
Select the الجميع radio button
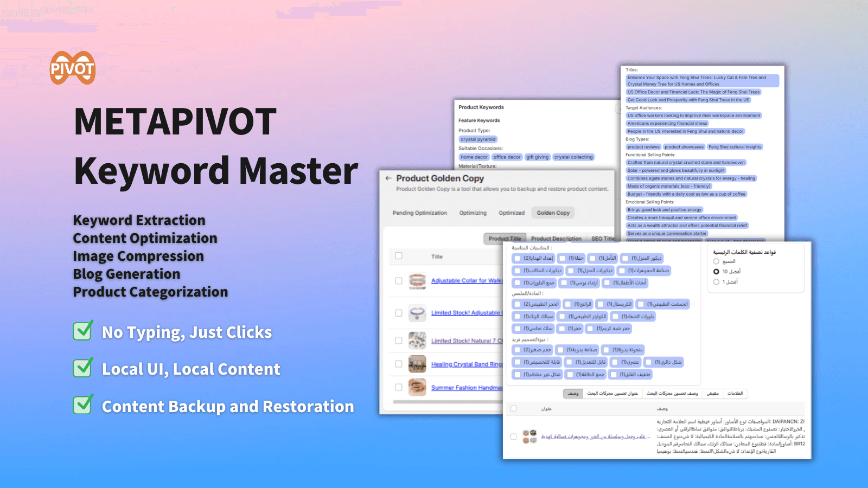(716, 261)
